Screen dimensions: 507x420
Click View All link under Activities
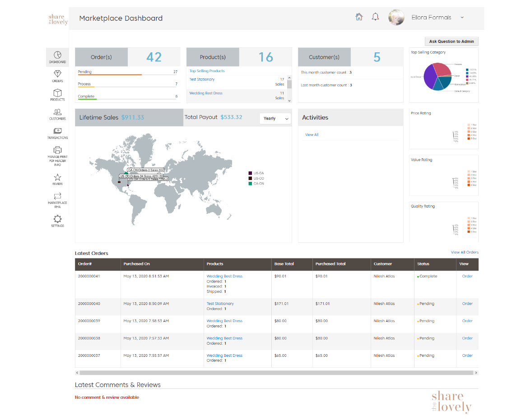coord(312,134)
